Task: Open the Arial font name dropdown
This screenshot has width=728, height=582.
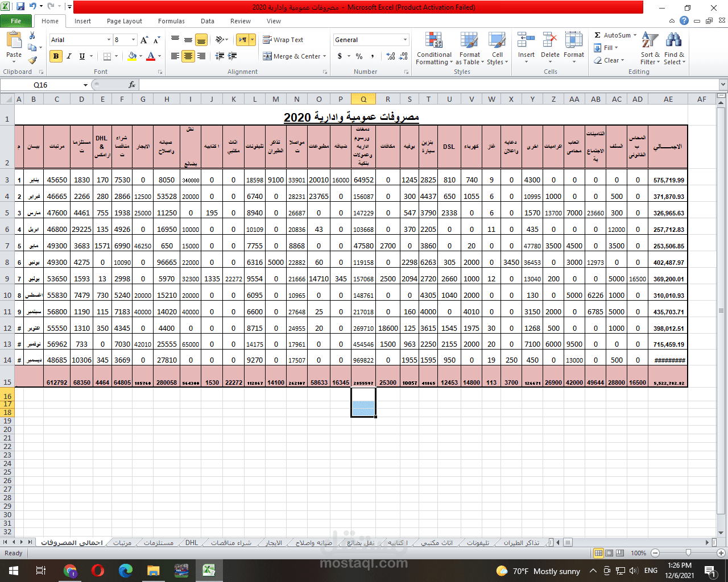Action: click(x=109, y=40)
